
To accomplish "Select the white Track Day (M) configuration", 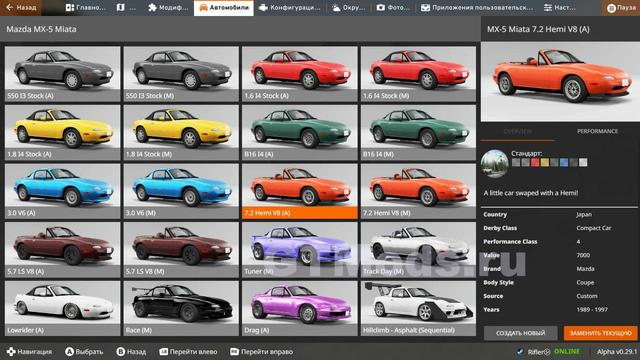I will coord(418,250).
